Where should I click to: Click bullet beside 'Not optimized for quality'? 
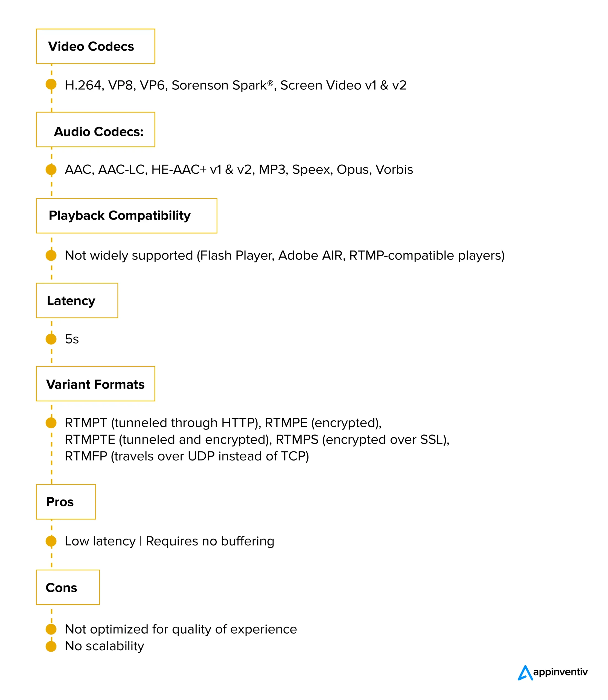point(51,629)
